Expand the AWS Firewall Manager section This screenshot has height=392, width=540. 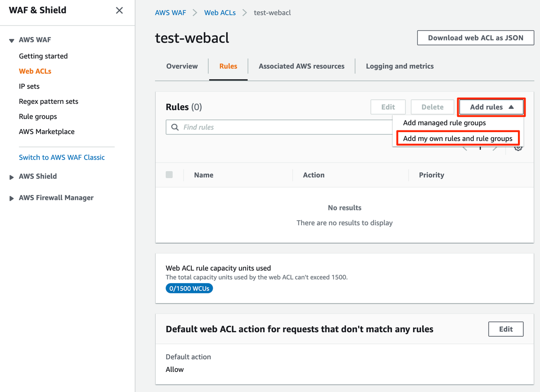click(x=12, y=198)
